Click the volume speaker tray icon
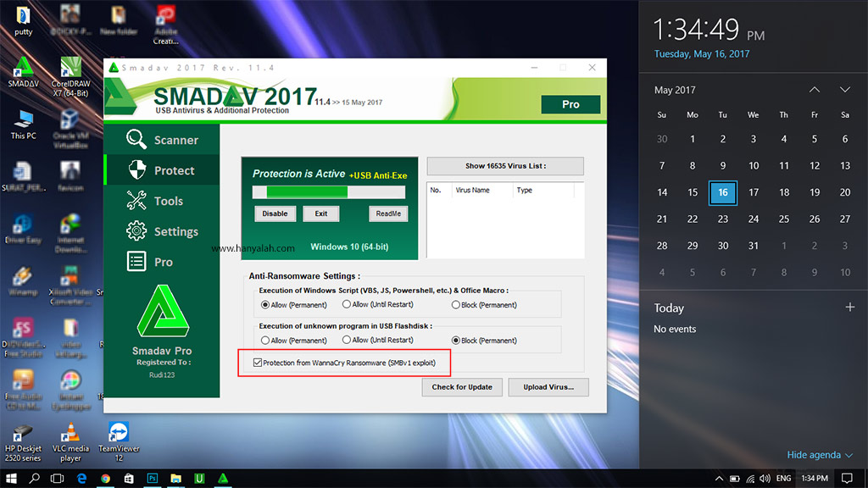This screenshot has height=488, width=868. (x=765, y=479)
